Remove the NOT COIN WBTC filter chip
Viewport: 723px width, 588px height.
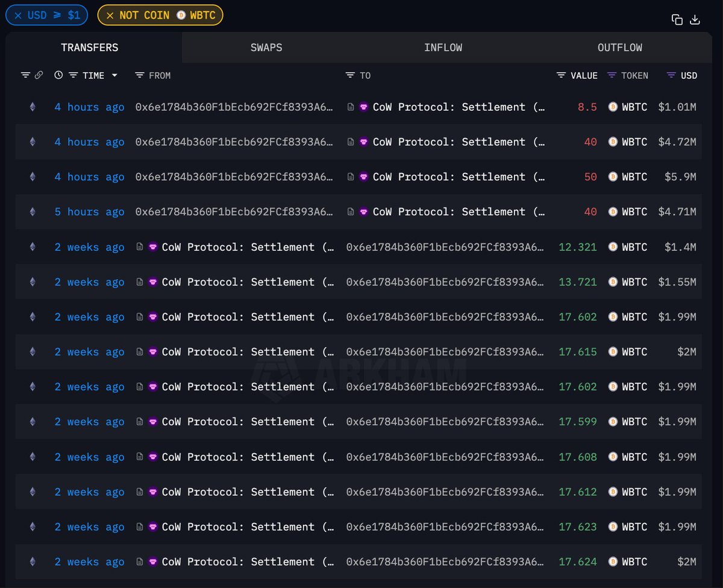pos(110,15)
